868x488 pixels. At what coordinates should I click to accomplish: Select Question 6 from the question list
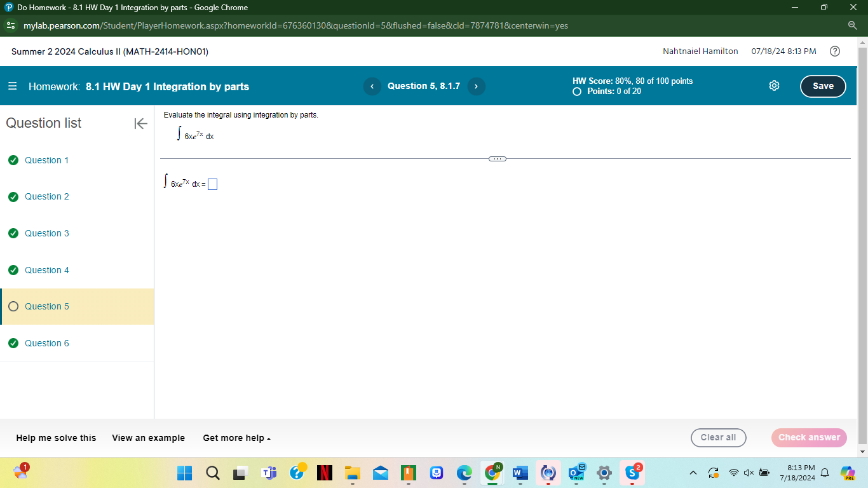click(48, 343)
